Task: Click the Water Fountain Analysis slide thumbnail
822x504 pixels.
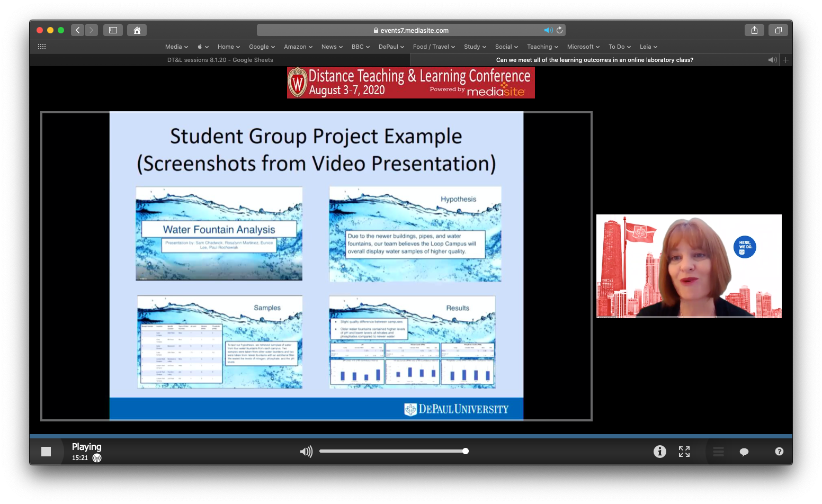Action: coord(219,233)
